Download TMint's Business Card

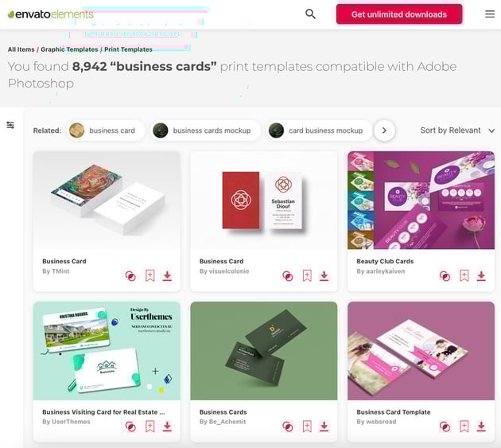(167, 275)
